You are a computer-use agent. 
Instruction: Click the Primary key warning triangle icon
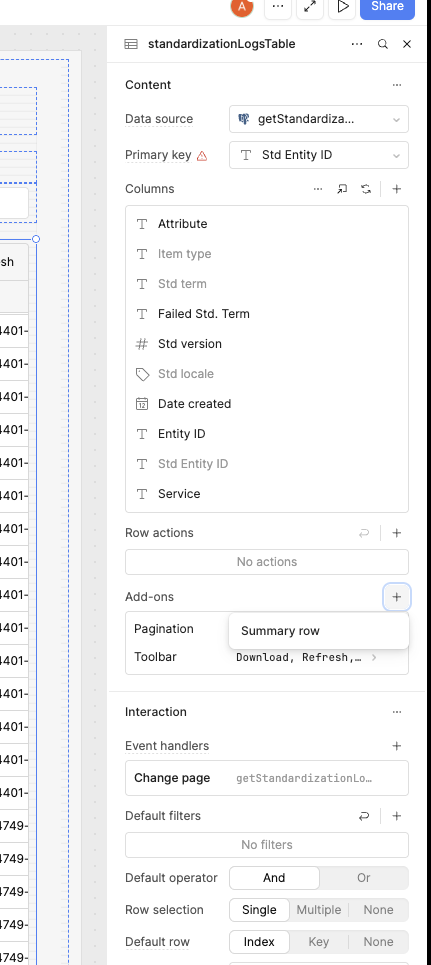202,156
